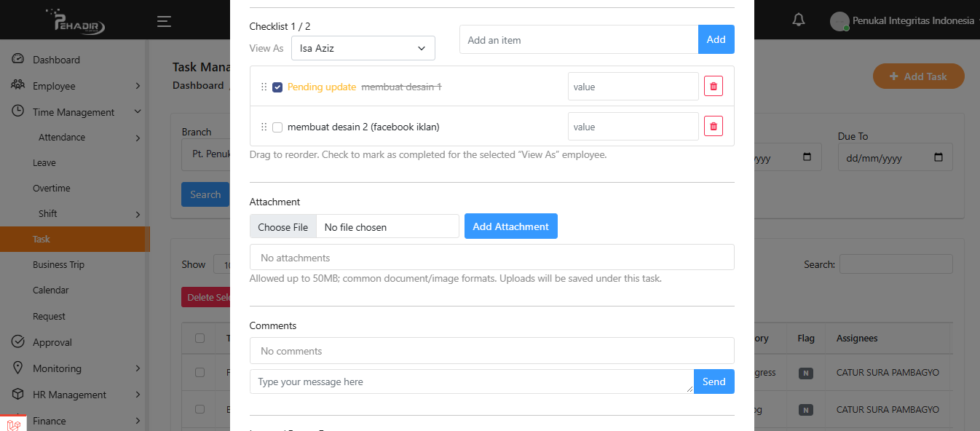
Task: Click Choose File for attachment
Action: 283,226
